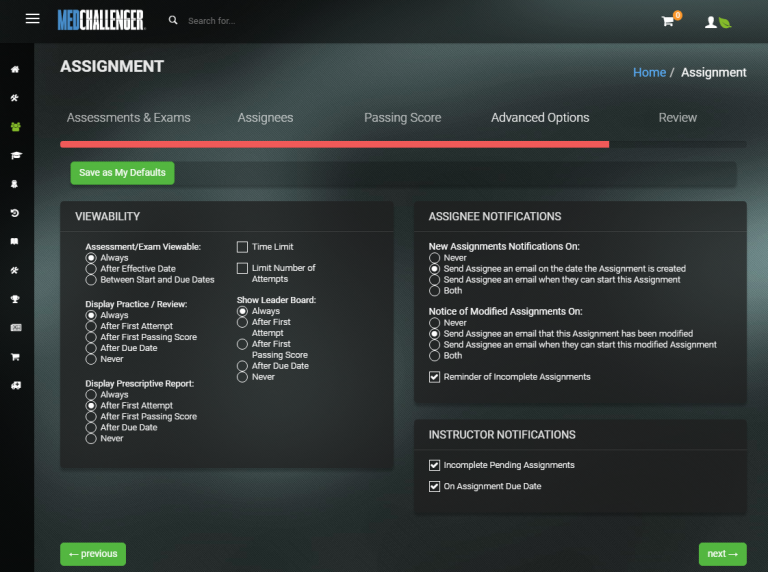The image size is (768, 572).
Task: Set New Assignments Notifications to Never
Action: [x=434, y=258]
